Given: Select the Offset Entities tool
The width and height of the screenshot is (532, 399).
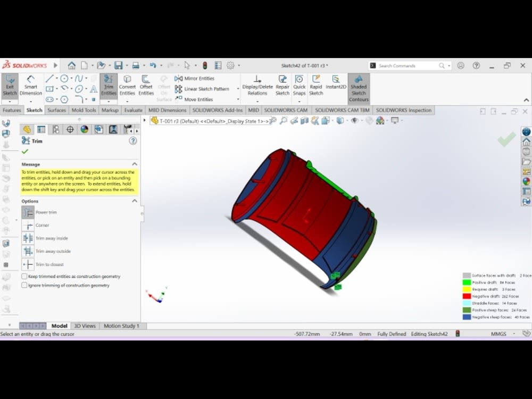Looking at the screenshot, I should tap(146, 85).
